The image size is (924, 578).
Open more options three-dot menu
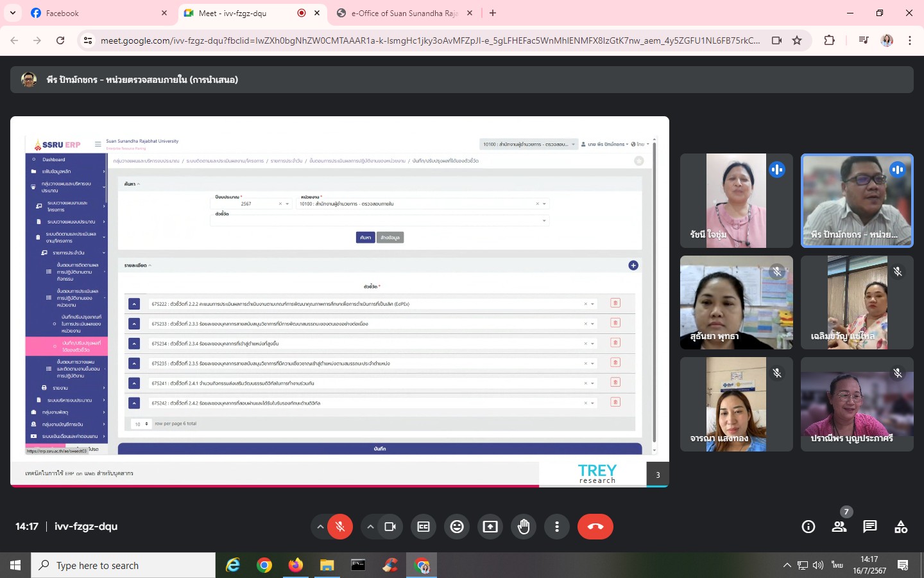(557, 527)
